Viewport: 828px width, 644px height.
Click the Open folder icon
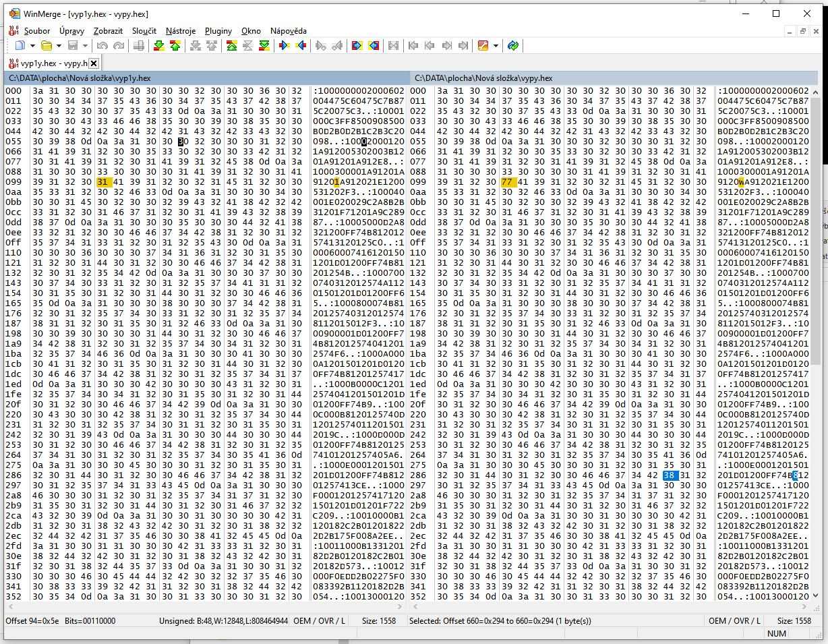click(x=47, y=46)
